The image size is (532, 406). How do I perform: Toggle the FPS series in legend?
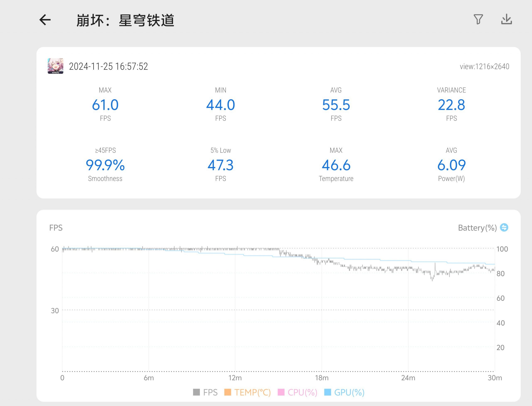[x=210, y=392]
